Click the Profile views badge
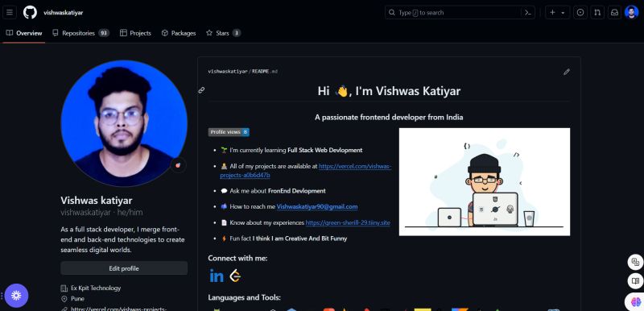Screen dimensions: 644x311 229,132
